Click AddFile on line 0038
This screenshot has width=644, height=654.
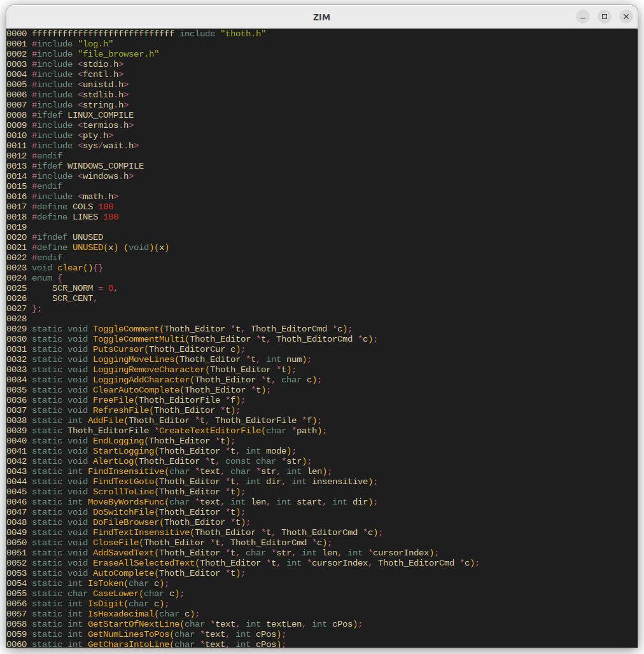tap(106, 420)
